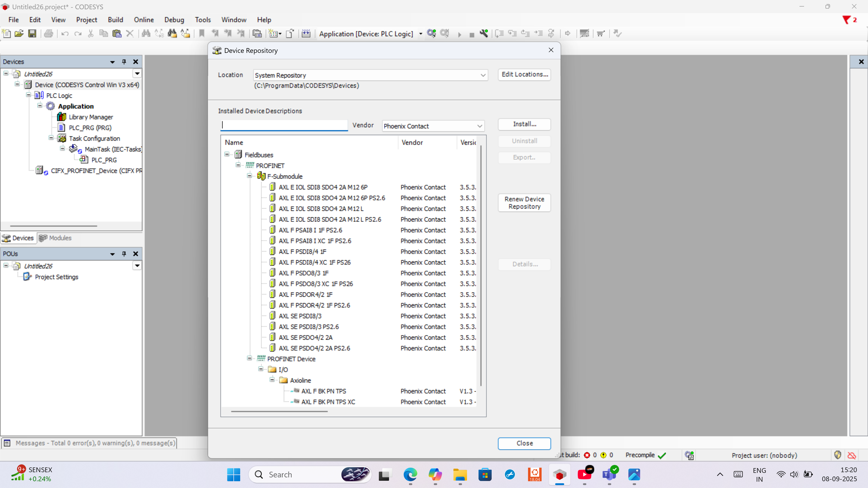Viewport: 868px width, 488px height.
Task: Open Microsoft Edge from the taskbar
Action: pos(410,474)
